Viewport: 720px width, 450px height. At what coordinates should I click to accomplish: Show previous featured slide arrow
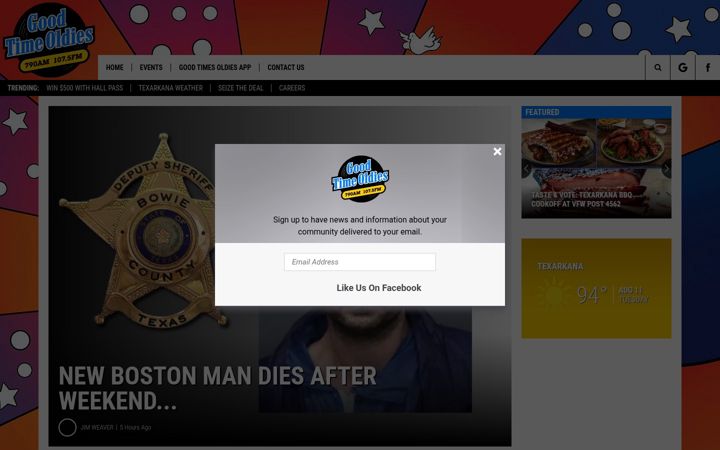point(526,169)
